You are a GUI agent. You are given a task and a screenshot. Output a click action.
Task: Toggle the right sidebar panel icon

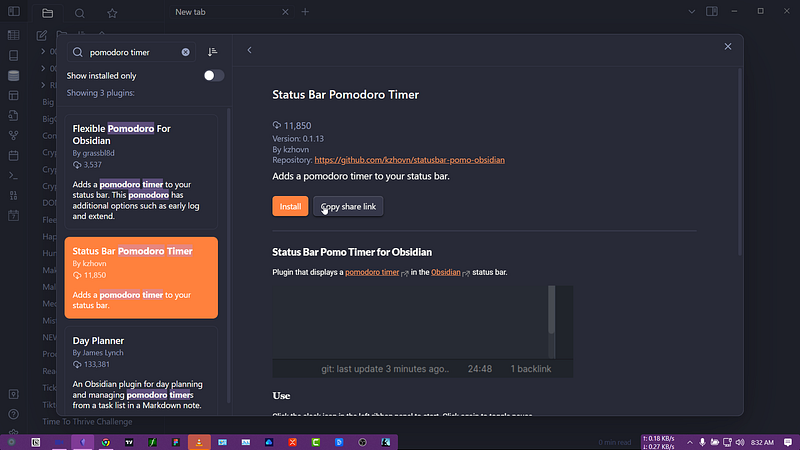[x=712, y=11]
